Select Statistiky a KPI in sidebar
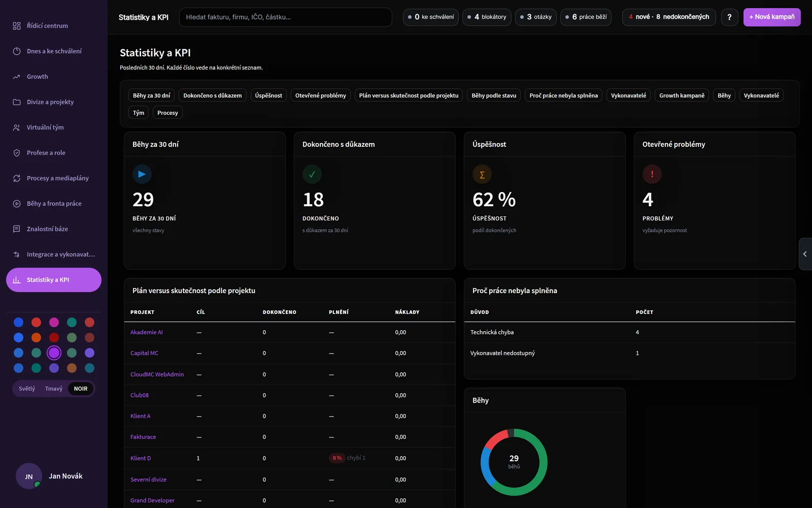The height and width of the screenshot is (508, 812). point(54,280)
